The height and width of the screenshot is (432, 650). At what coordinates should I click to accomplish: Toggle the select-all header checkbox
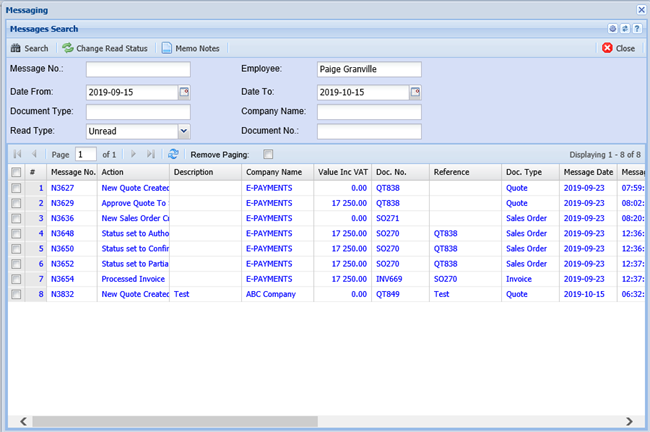coord(16,172)
